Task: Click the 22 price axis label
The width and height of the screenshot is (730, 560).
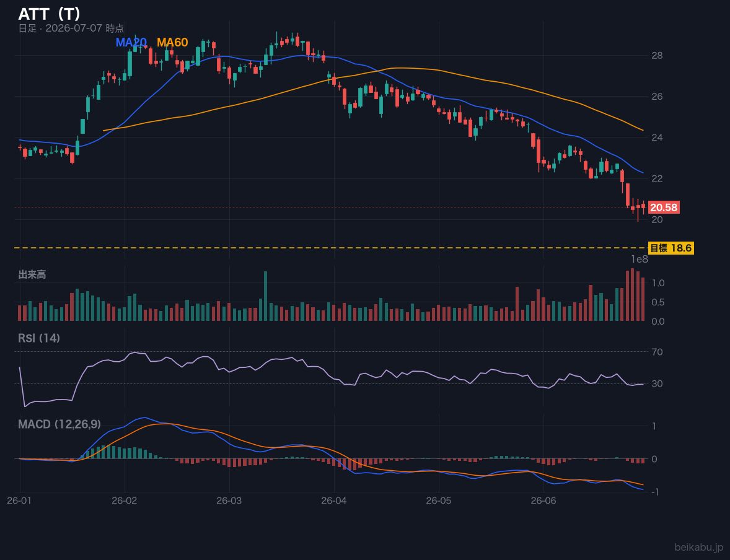Action: pyautogui.click(x=657, y=178)
